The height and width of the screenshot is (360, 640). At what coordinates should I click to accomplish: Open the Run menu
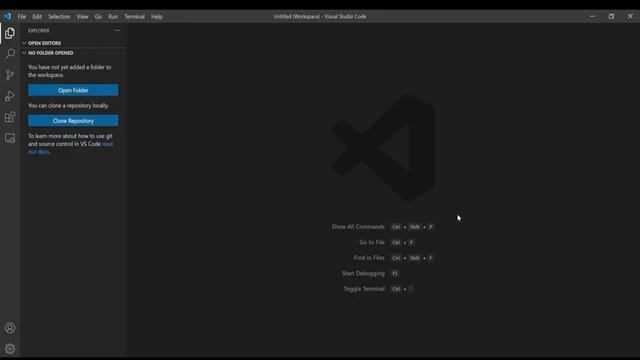click(x=113, y=17)
